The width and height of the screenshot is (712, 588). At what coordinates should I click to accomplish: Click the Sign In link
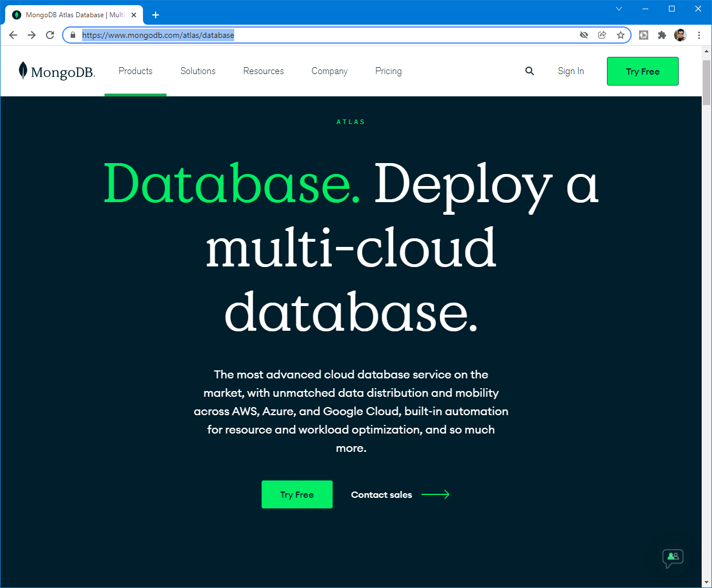[571, 71]
